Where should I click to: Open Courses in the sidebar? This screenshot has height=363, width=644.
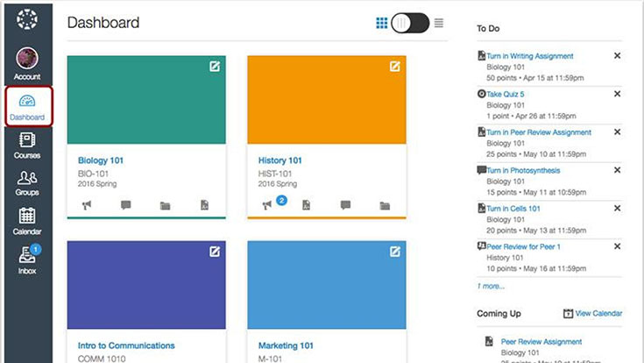pos(27,145)
